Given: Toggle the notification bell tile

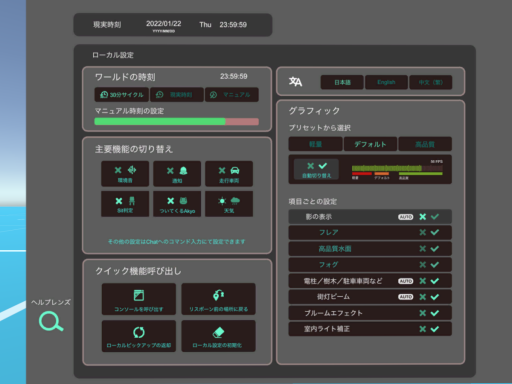Looking at the screenshot, I should [177, 174].
